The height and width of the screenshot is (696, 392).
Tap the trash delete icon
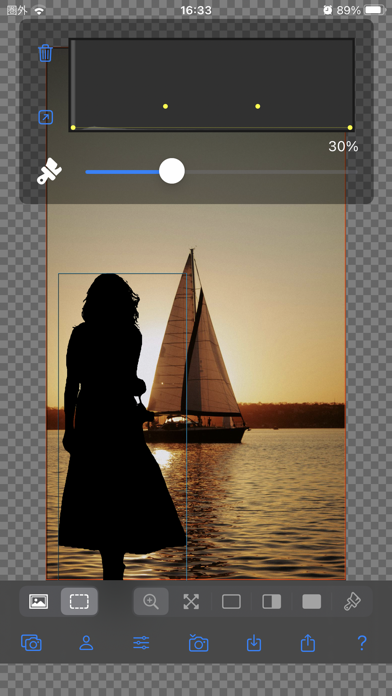(x=46, y=53)
